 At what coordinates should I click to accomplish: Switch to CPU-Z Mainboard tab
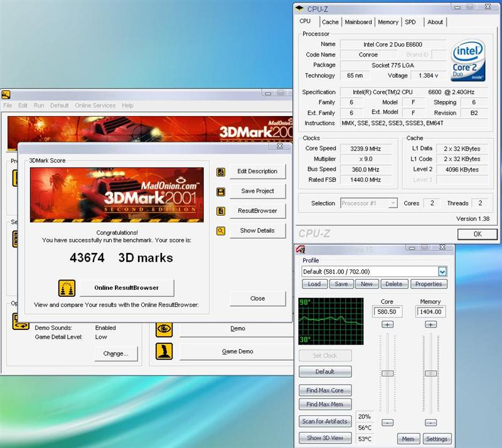pos(358,22)
